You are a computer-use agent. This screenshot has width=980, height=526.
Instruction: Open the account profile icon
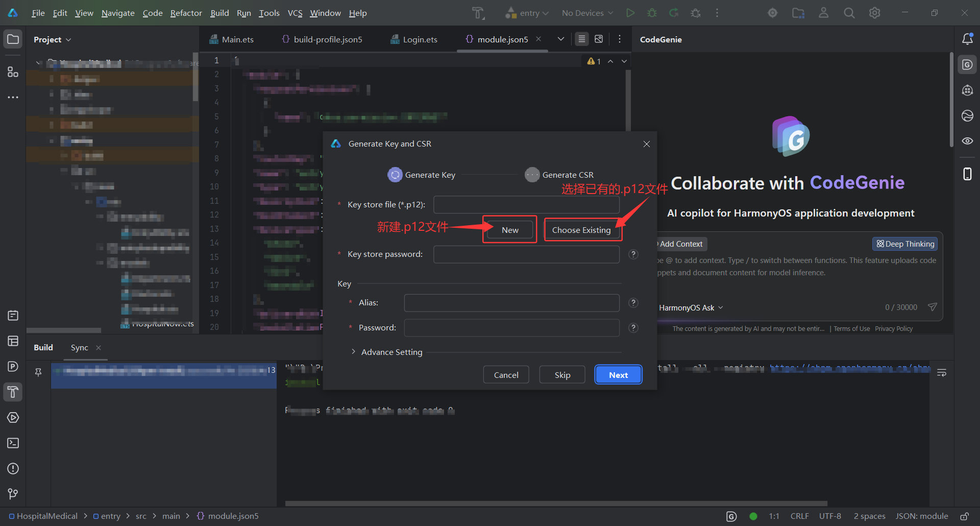[823, 13]
